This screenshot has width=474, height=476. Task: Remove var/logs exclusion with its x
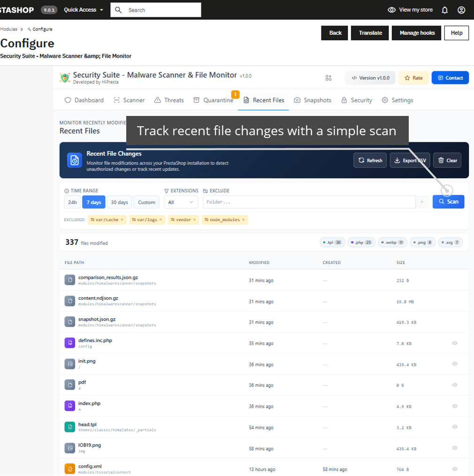click(x=161, y=220)
